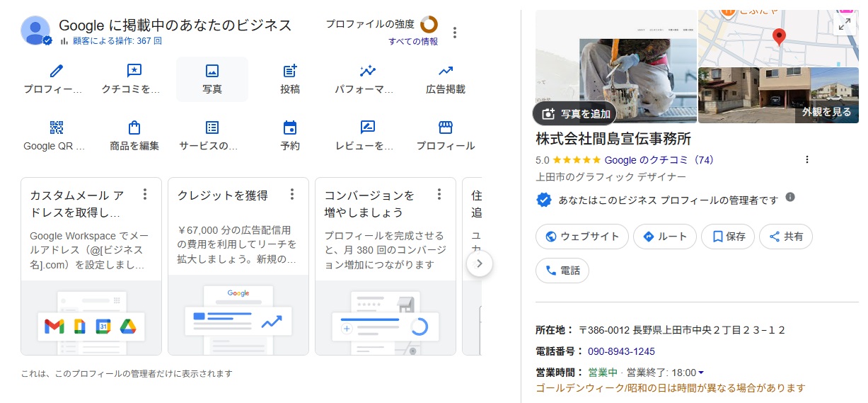868x403 pixels.
Task: Click the ルート directions button
Action: click(x=665, y=237)
